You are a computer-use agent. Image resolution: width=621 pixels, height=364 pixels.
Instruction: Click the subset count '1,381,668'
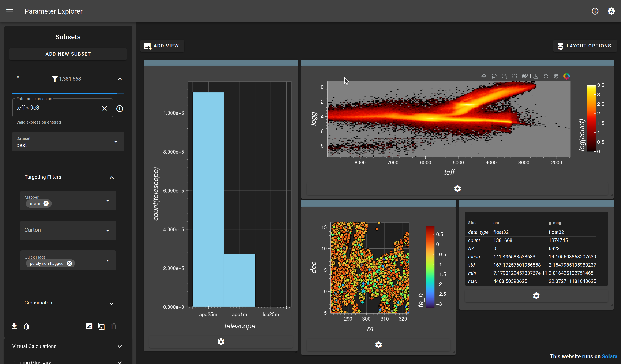coord(70,79)
